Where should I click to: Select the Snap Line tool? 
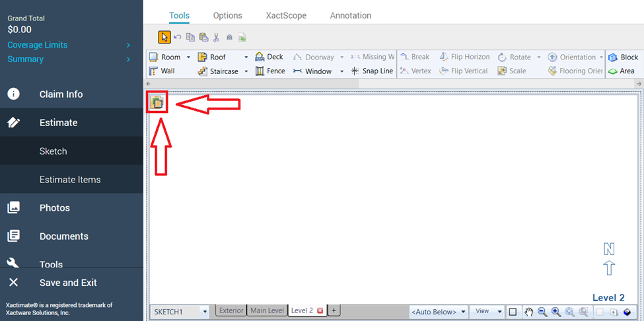372,71
